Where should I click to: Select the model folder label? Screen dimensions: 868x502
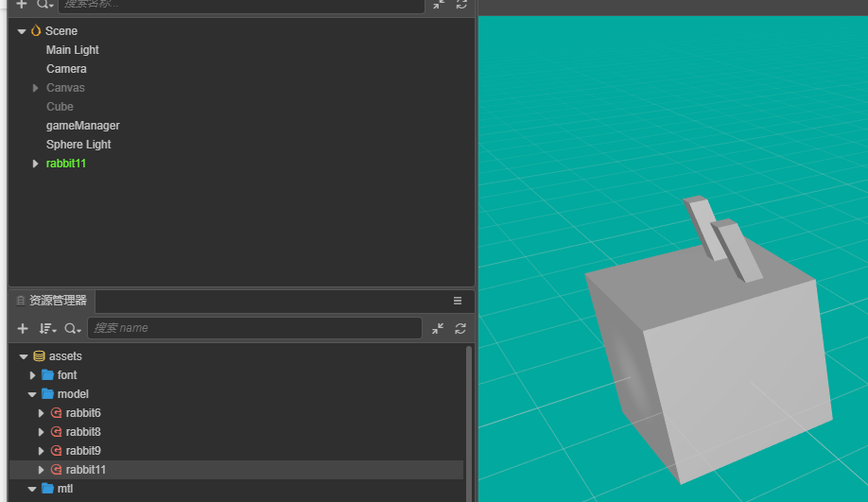pos(73,394)
